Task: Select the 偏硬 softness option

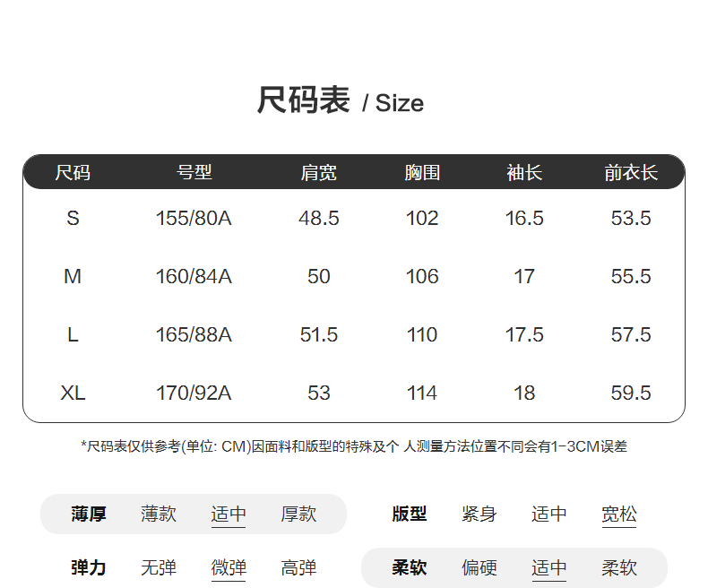Action: pyautogui.click(x=479, y=568)
